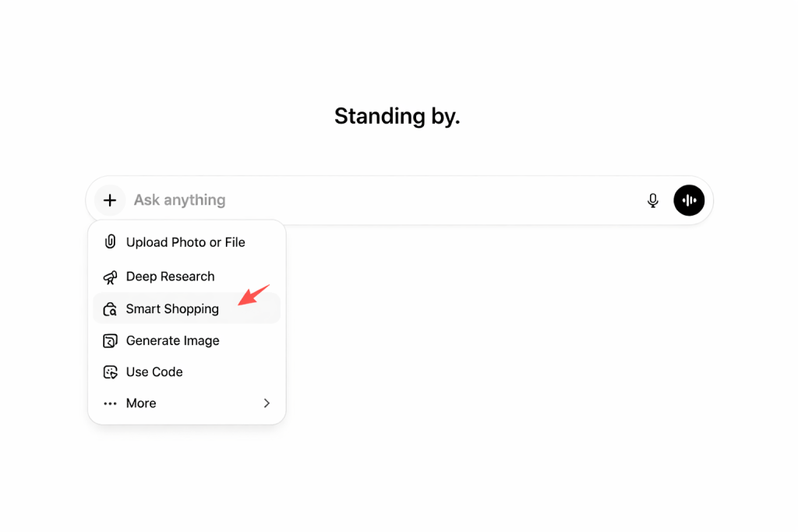Open the Smart Shopping option
The image size is (798, 532).
pos(172,309)
